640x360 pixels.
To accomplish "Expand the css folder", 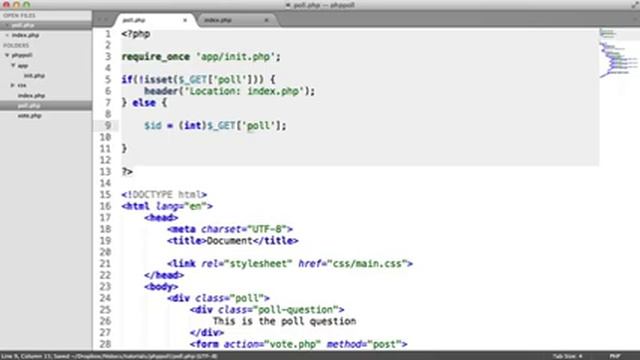I will pyautogui.click(x=13, y=85).
